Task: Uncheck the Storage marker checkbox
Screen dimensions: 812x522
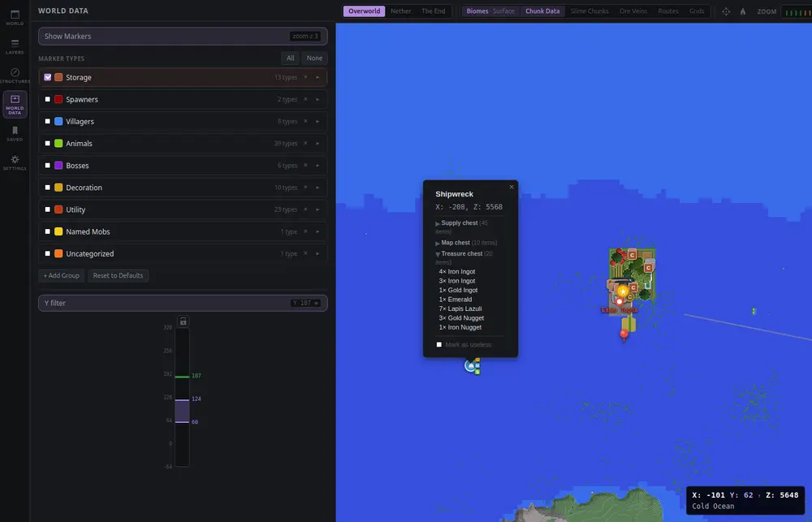Action: (48, 77)
